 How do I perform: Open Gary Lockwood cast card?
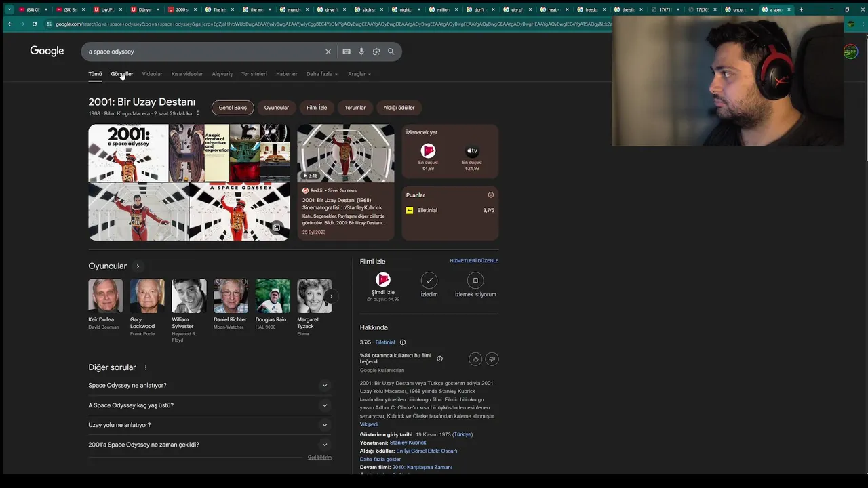point(147,308)
